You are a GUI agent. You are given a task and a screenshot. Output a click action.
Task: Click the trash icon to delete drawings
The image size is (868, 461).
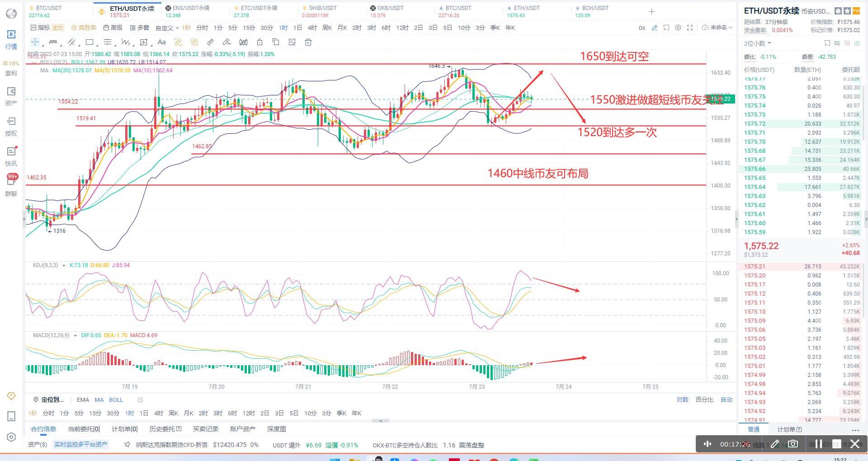[x=308, y=42]
